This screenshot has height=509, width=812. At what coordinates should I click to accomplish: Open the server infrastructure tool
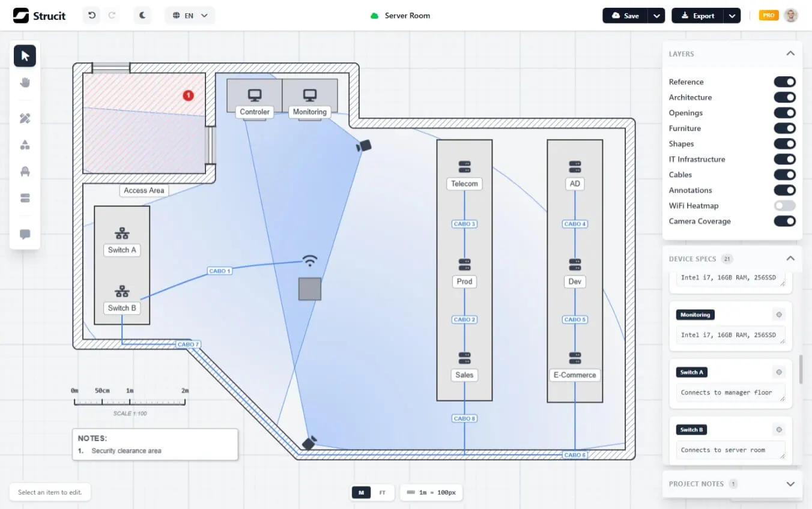click(25, 198)
